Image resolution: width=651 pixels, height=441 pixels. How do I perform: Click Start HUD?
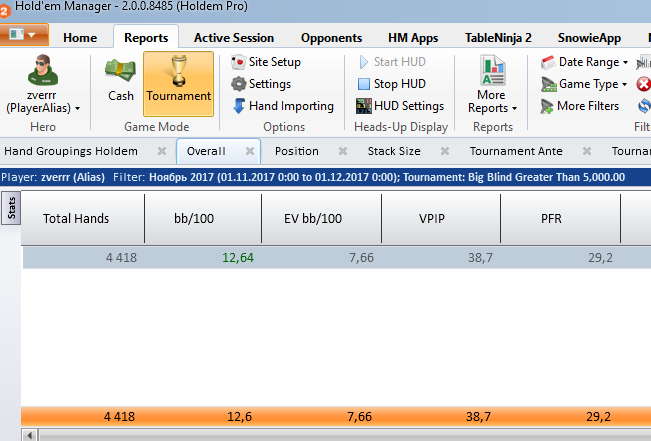(x=392, y=62)
